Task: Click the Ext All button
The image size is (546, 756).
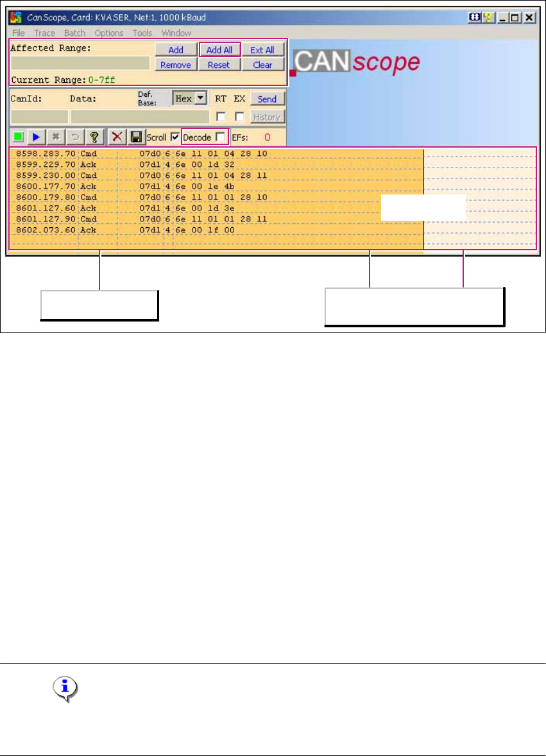Action: coord(262,49)
